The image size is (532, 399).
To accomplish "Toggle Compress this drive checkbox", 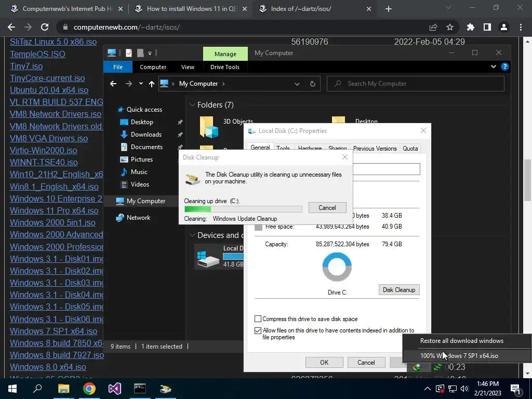I will [258, 319].
